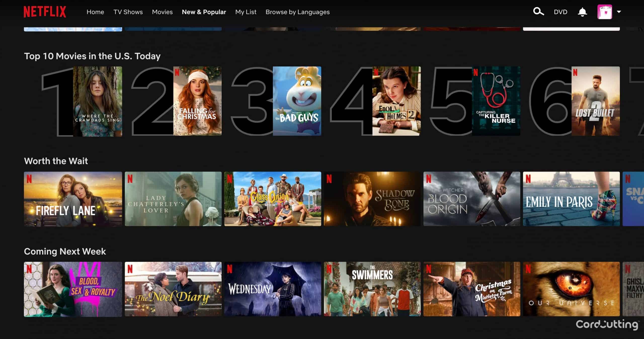Open the Netflix home logo

pyautogui.click(x=44, y=12)
